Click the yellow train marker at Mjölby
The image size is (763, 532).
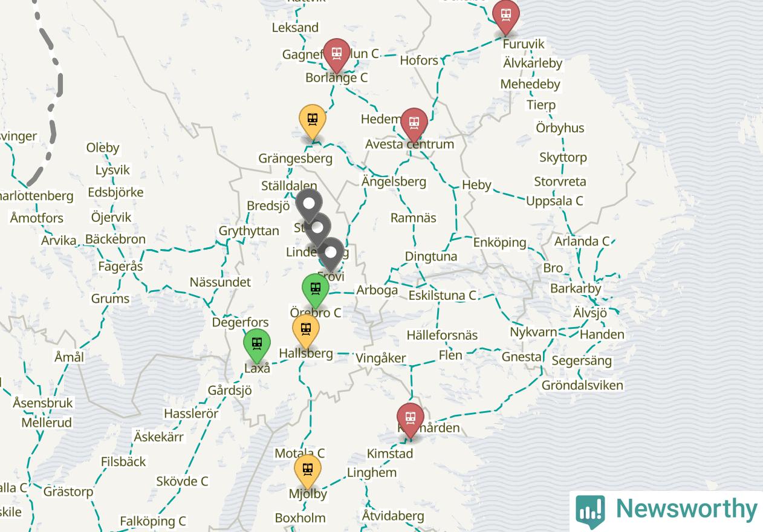(308, 470)
